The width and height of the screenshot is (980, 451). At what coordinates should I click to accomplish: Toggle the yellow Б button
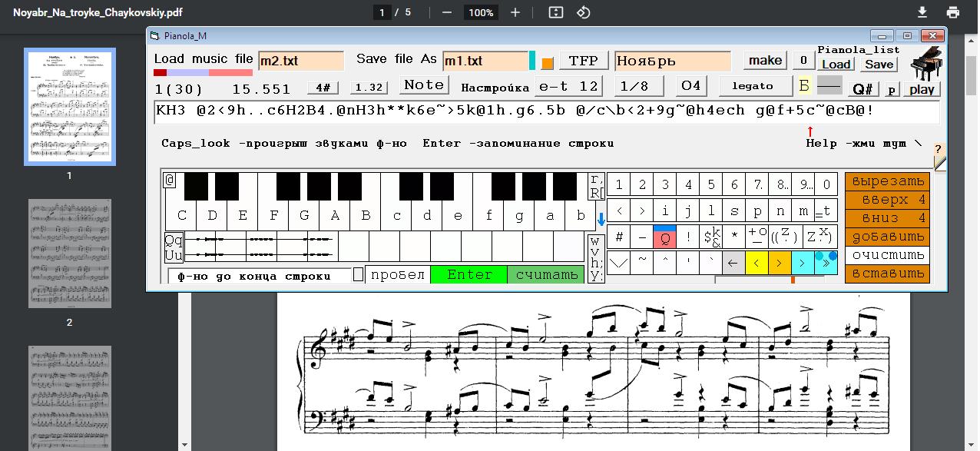point(804,86)
